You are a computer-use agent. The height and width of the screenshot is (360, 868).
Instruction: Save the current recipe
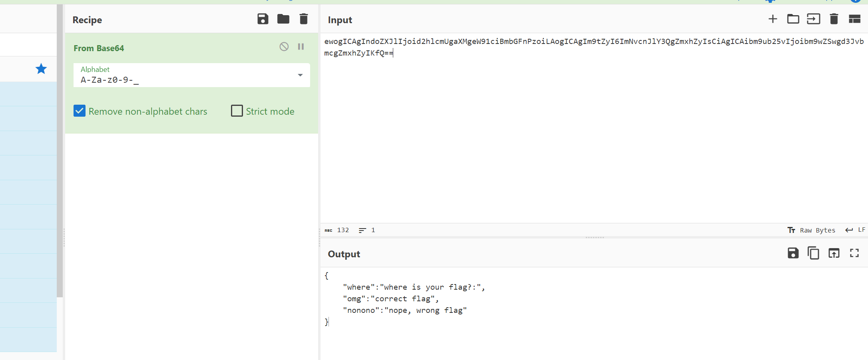click(x=263, y=19)
